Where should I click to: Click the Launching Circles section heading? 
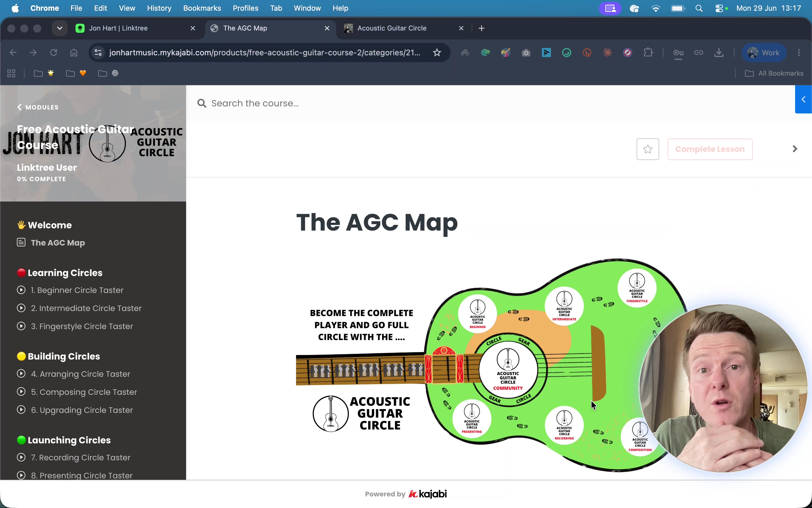click(x=64, y=440)
